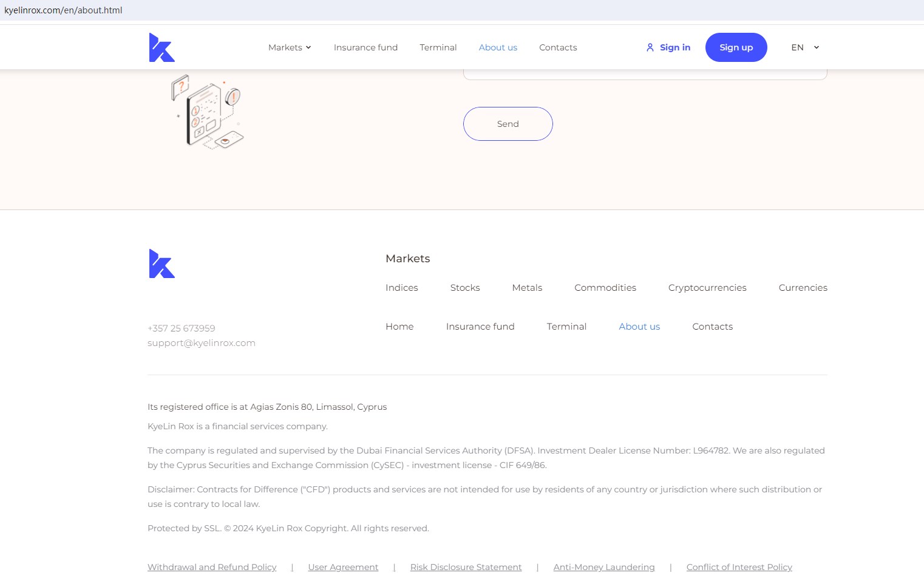Click the 'Protected by SSL' copyright line
924x581 pixels.
(x=288, y=528)
